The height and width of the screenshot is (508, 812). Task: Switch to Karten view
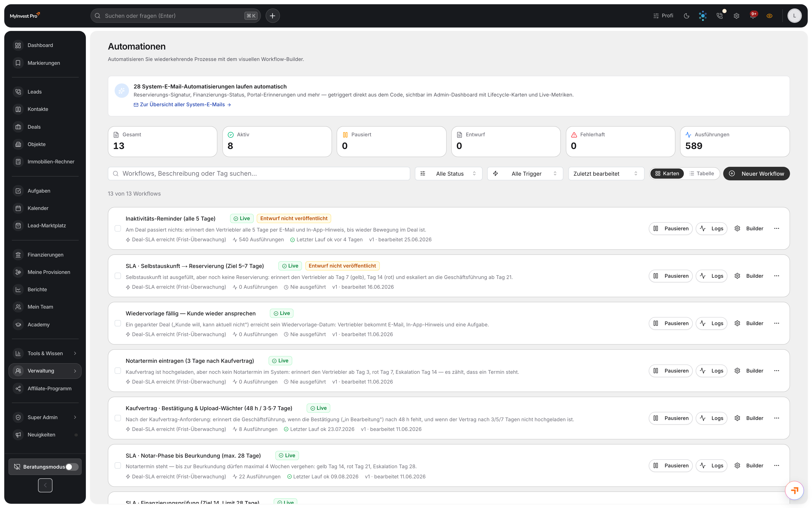pos(667,173)
